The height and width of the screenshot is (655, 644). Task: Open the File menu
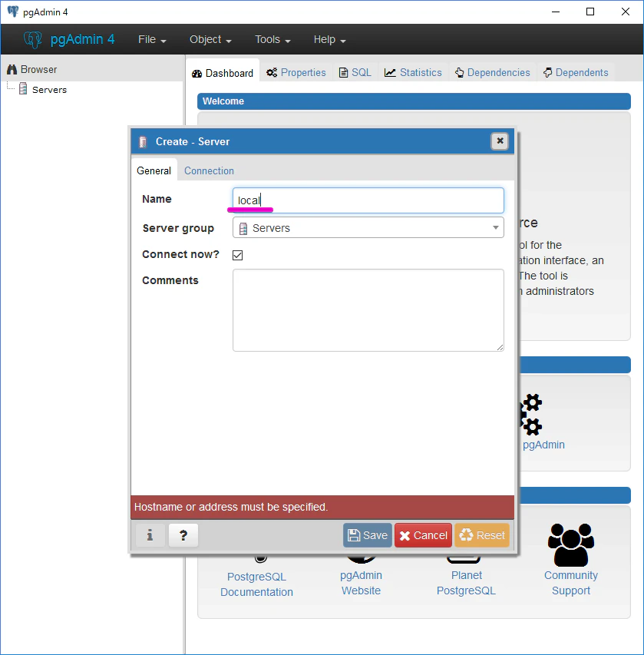[x=152, y=39]
